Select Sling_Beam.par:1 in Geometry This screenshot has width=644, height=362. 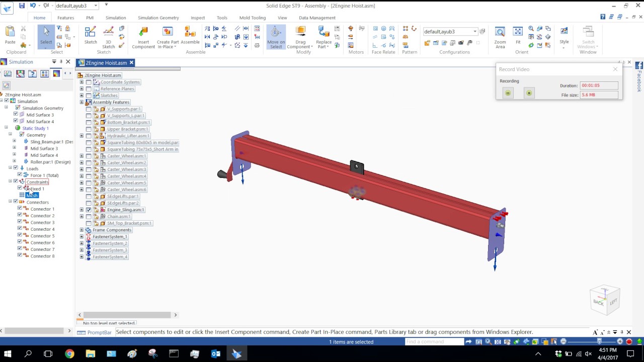pyautogui.click(x=51, y=142)
